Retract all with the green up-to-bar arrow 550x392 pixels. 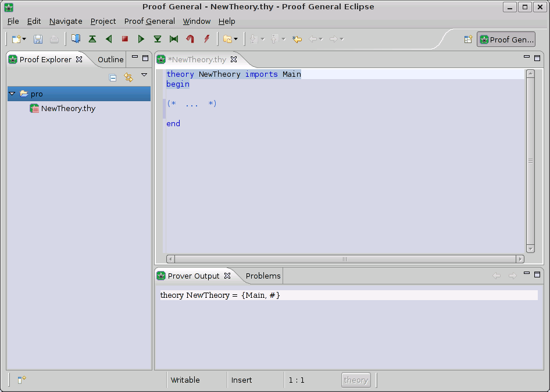tap(92, 39)
